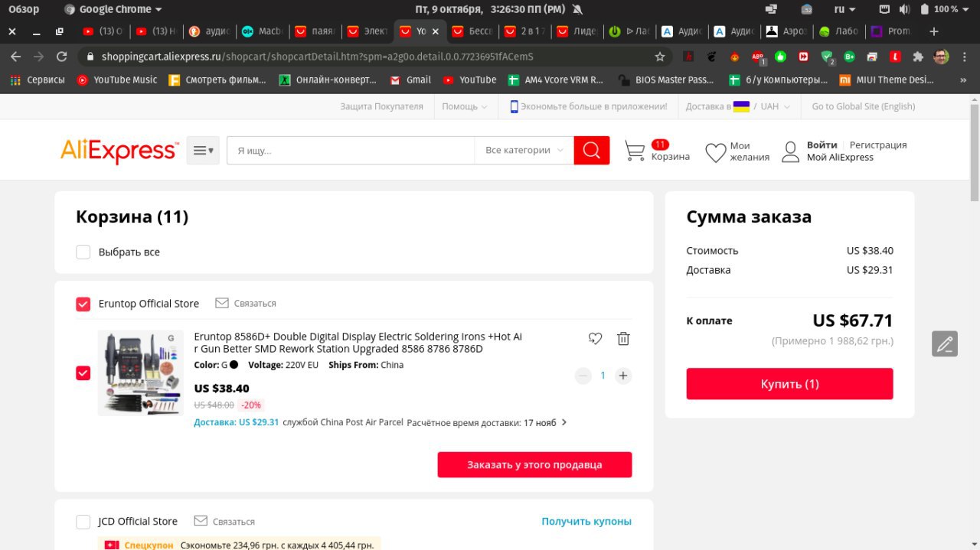Open the Eruntop 8586D+ product title link

click(x=358, y=343)
